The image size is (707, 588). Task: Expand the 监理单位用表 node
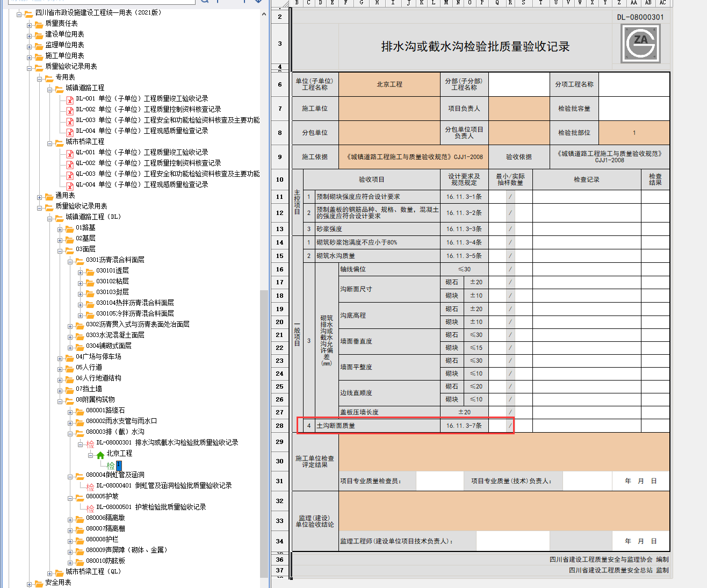[30, 46]
